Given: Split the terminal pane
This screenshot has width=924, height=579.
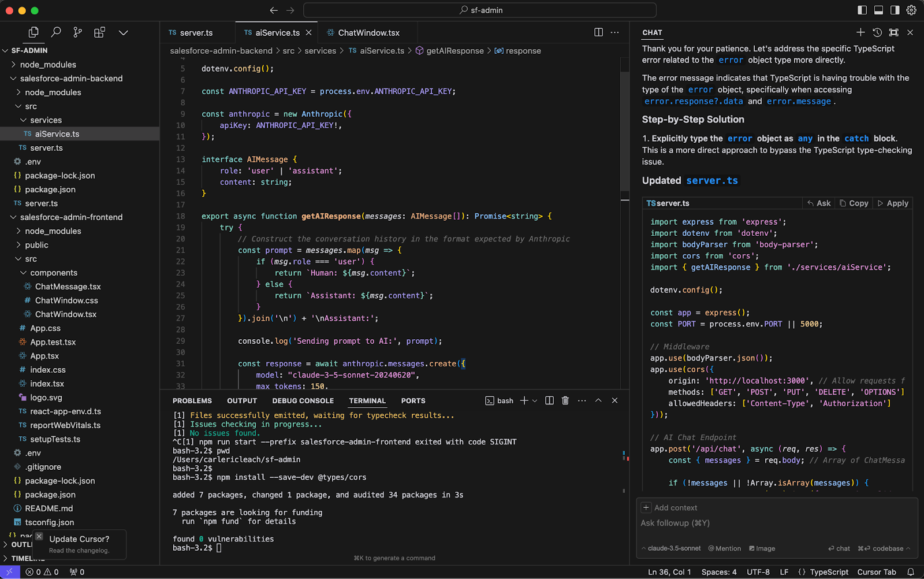Looking at the screenshot, I should 549,400.
